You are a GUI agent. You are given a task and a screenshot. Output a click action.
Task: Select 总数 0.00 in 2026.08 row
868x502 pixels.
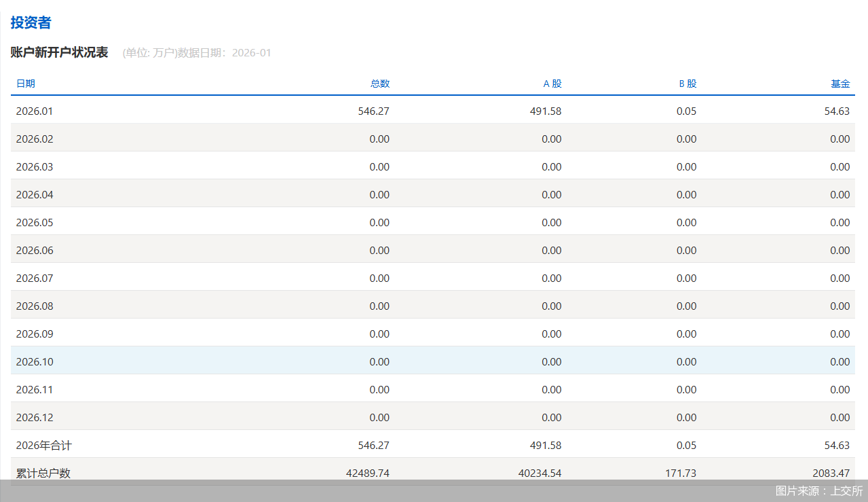pos(380,306)
